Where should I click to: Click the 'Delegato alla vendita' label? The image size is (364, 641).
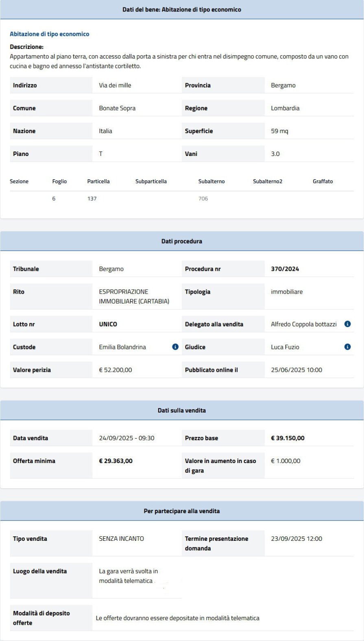pos(214,325)
